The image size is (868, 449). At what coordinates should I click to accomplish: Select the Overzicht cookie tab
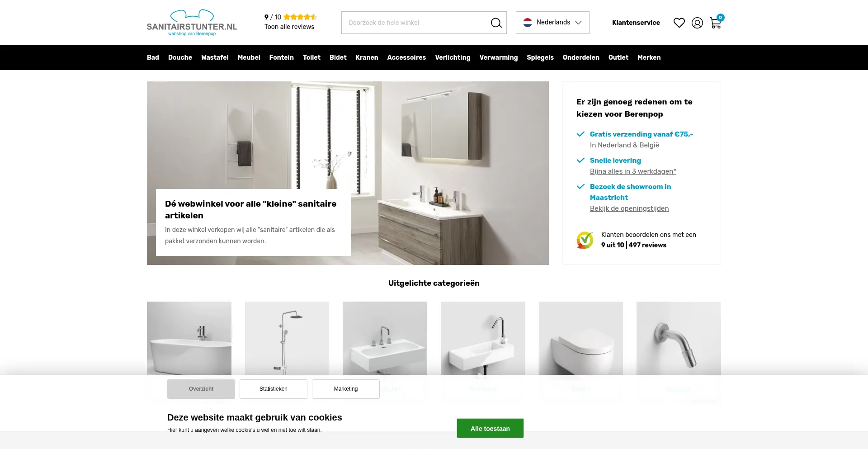pyautogui.click(x=201, y=389)
